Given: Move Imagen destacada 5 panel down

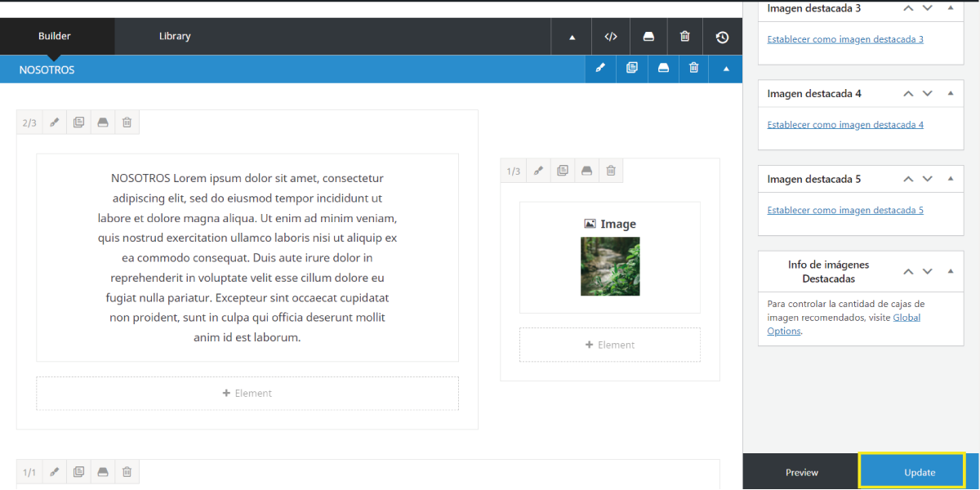Looking at the screenshot, I should [927, 179].
